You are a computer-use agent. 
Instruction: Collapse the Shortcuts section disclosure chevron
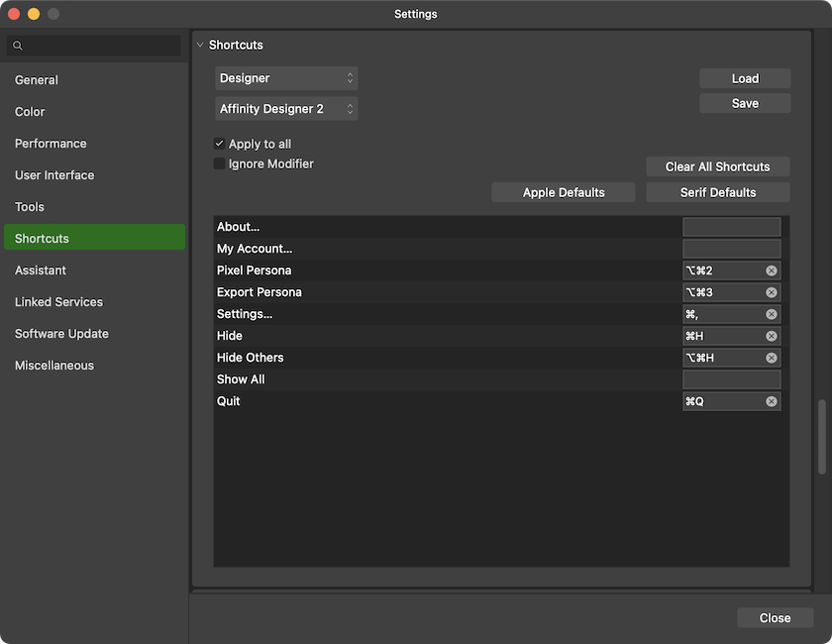tap(200, 45)
